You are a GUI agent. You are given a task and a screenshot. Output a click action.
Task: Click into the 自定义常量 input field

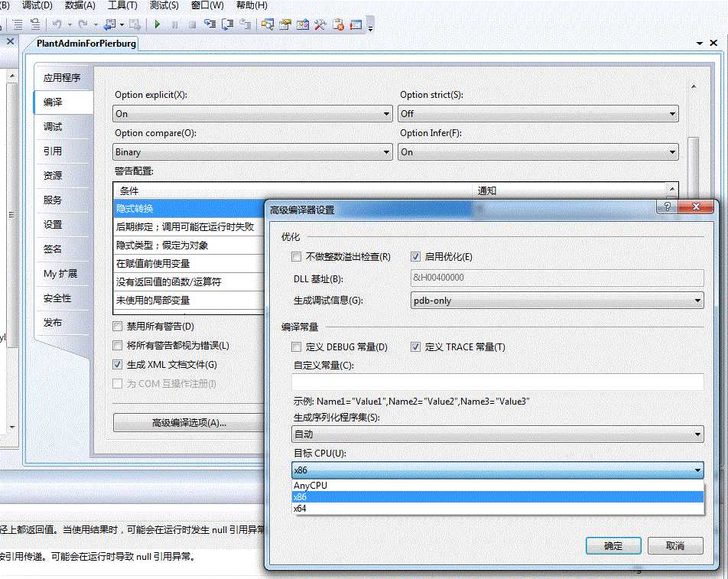click(x=498, y=382)
